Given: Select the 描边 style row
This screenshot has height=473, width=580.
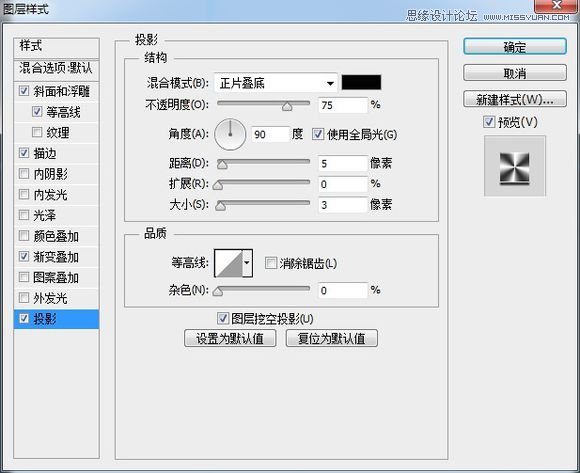Looking at the screenshot, I should pos(57,153).
